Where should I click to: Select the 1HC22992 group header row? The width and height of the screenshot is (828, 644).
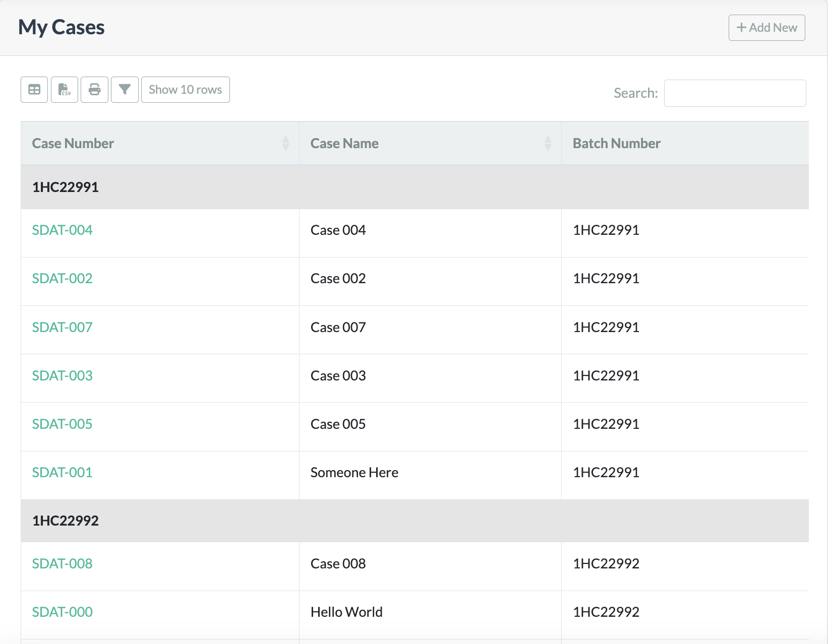415,521
